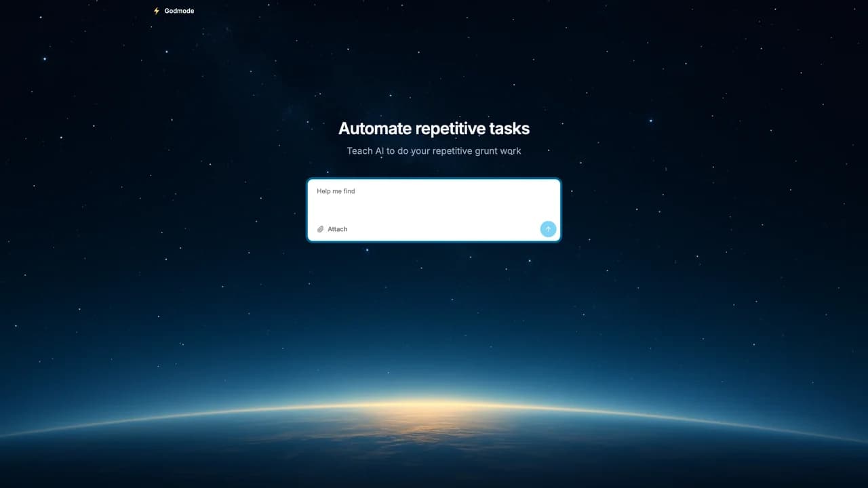The width and height of the screenshot is (868, 488).
Task: Click the word "Automate" in the headline
Action: pos(374,128)
